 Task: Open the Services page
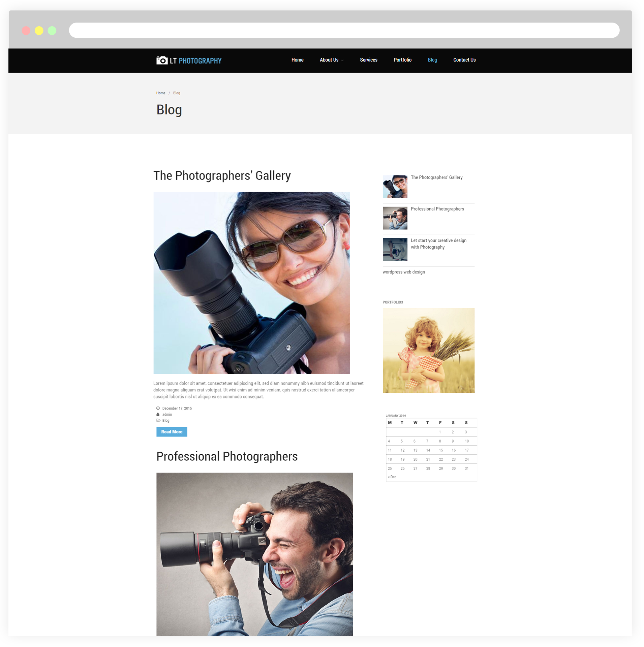(368, 60)
